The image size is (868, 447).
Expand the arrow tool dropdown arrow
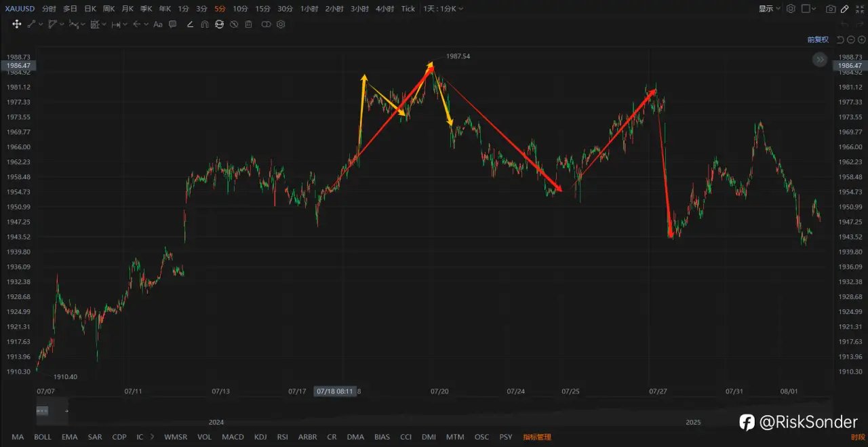pyautogui.click(x=146, y=24)
